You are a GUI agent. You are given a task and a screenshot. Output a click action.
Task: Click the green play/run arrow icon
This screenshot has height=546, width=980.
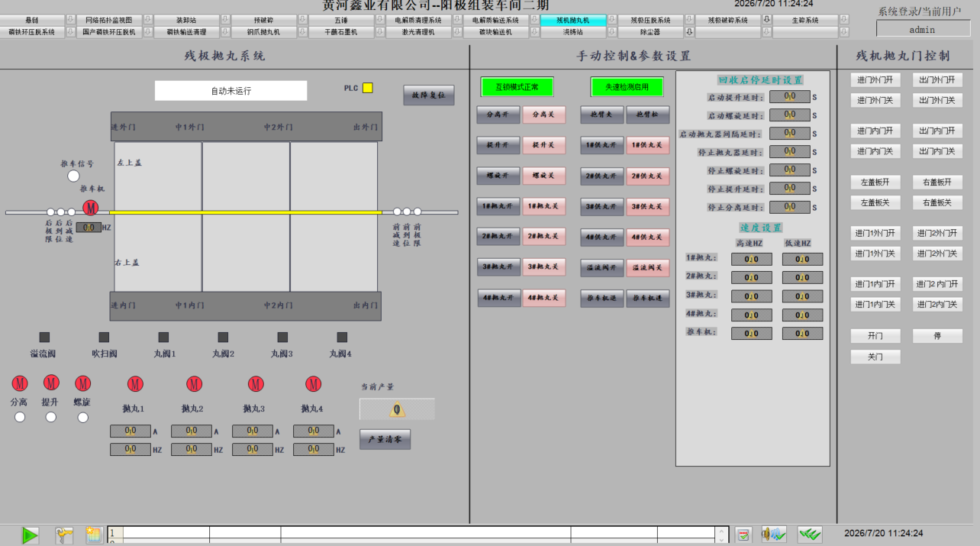(30, 535)
